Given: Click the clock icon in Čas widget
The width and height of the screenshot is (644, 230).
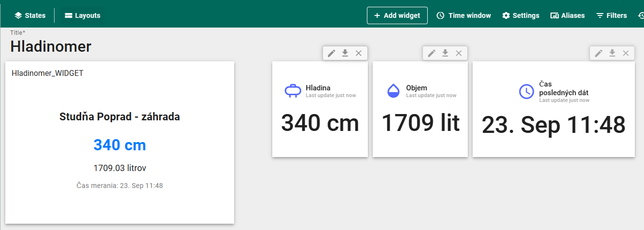Looking at the screenshot, I should pyautogui.click(x=526, y=91).
